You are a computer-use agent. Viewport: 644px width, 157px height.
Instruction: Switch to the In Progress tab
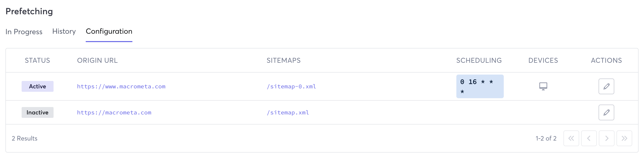tap(24, 32)
